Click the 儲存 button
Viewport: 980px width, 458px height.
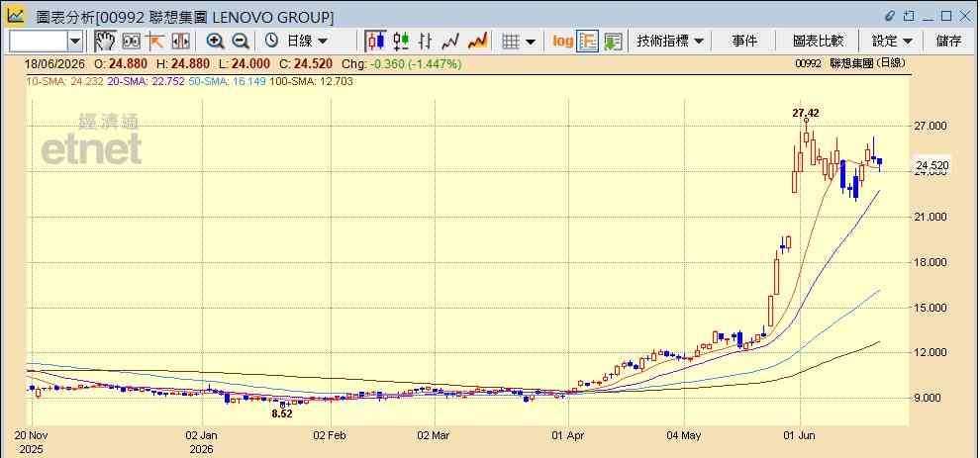coord(948,42)
